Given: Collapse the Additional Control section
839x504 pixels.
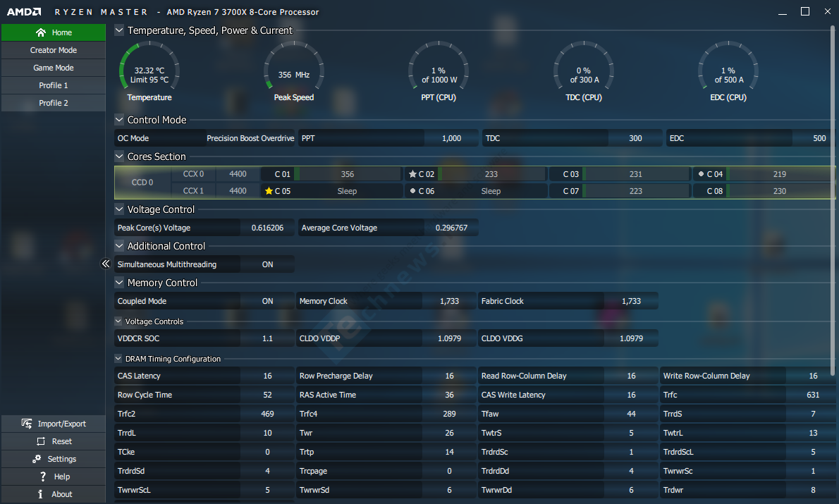Looking at the screenshot, I should pyautogui.click(x=119, y=245).
